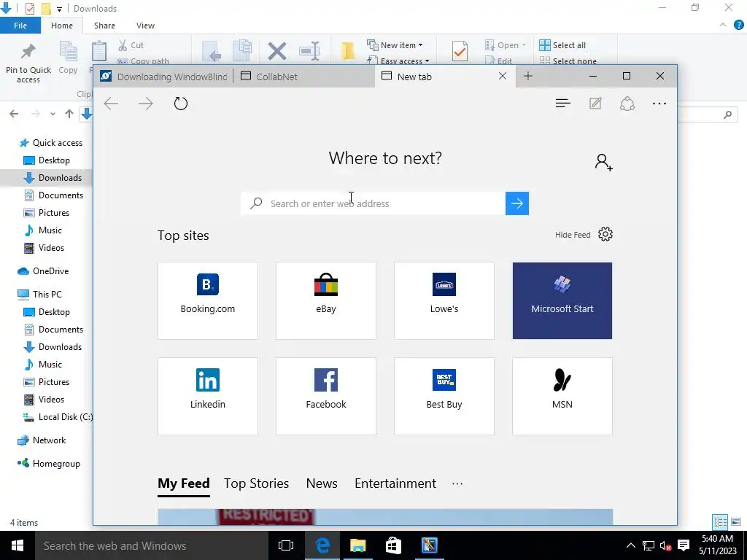Image resolution: width=747 pixels, height=560 pixels.
Task: Open Store icon on taskbar
Action: pyautogui.click(x=393, y=545)
